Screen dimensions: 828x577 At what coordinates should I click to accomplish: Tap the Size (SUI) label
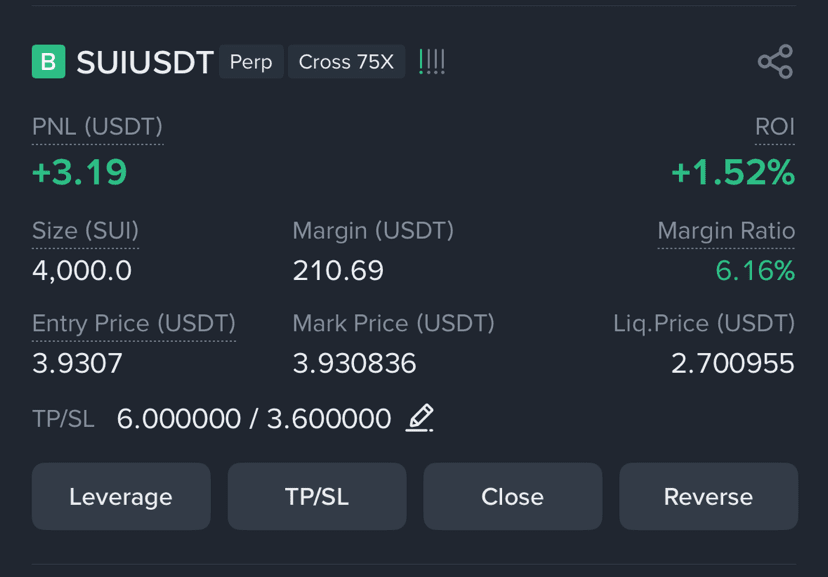click(x=86, y=231)
